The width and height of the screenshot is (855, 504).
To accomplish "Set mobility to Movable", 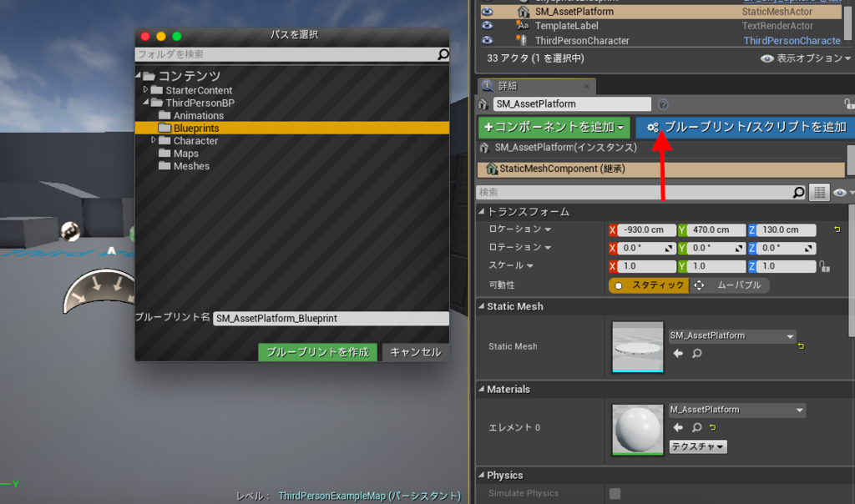I will pos(730,285).
